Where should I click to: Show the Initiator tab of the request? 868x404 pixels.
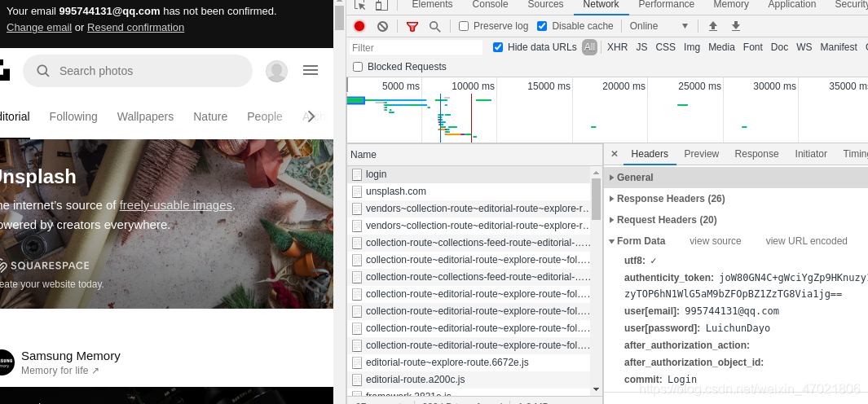coord(811,154)
